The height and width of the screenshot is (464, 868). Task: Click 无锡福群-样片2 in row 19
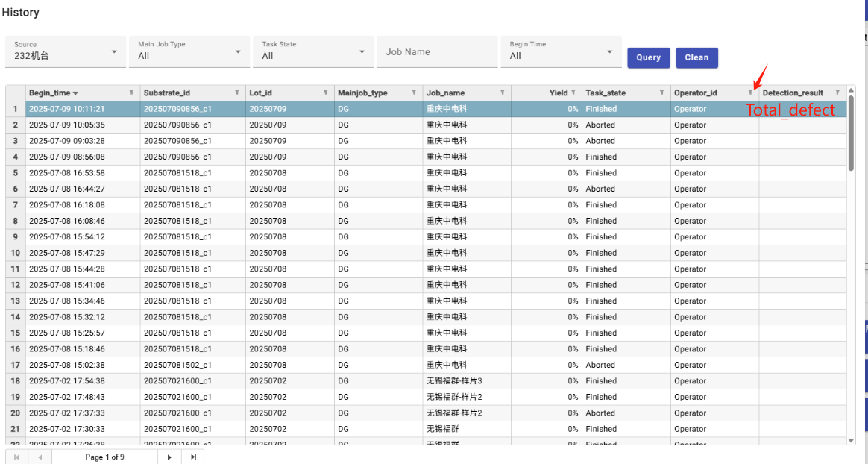454,397
